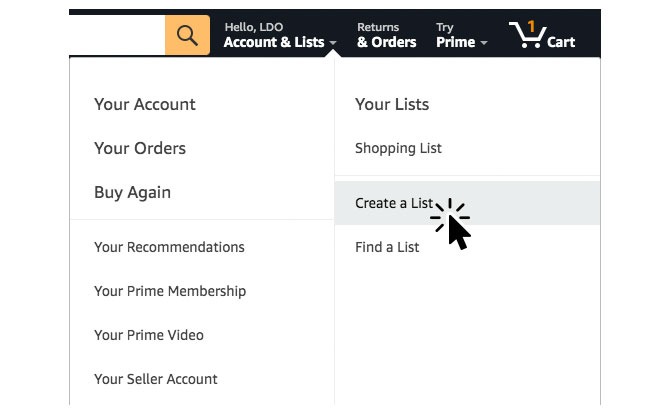Choose Find a List
670x415 pixels.
coord(387,247)
